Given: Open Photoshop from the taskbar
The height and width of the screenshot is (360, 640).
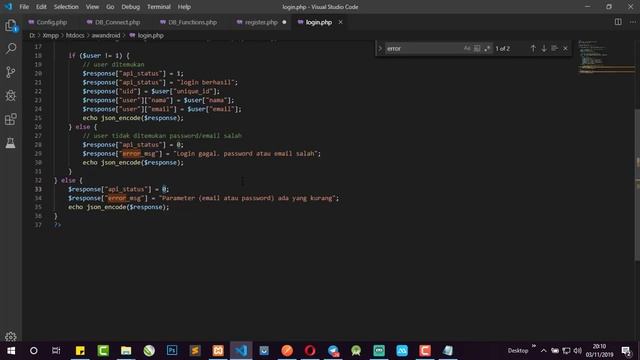Looking at the screenshot, I should 172,351.
